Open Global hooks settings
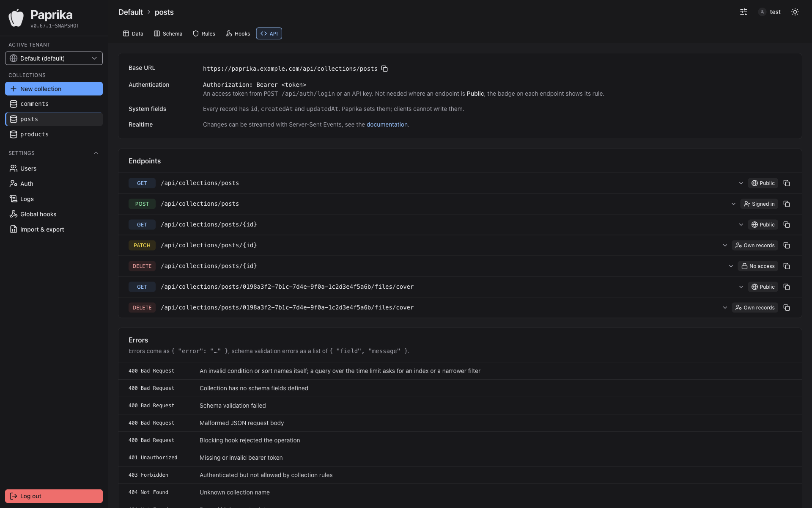 point(54,214)
